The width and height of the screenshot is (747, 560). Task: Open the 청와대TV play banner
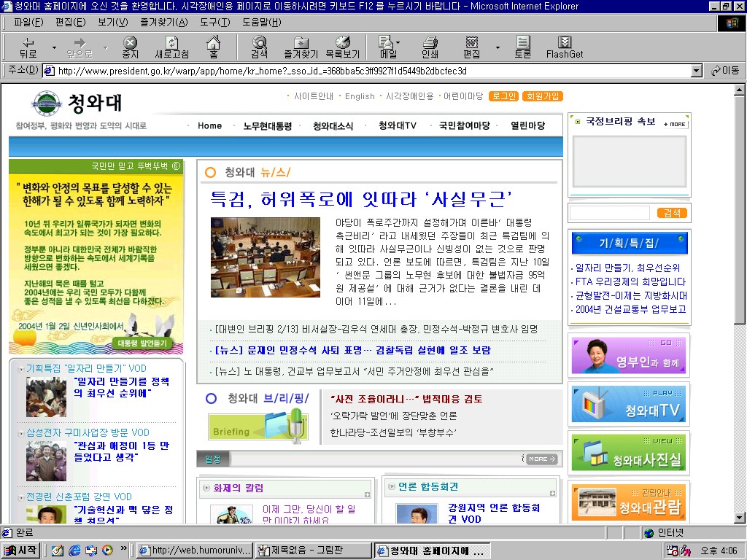[628, 404]
